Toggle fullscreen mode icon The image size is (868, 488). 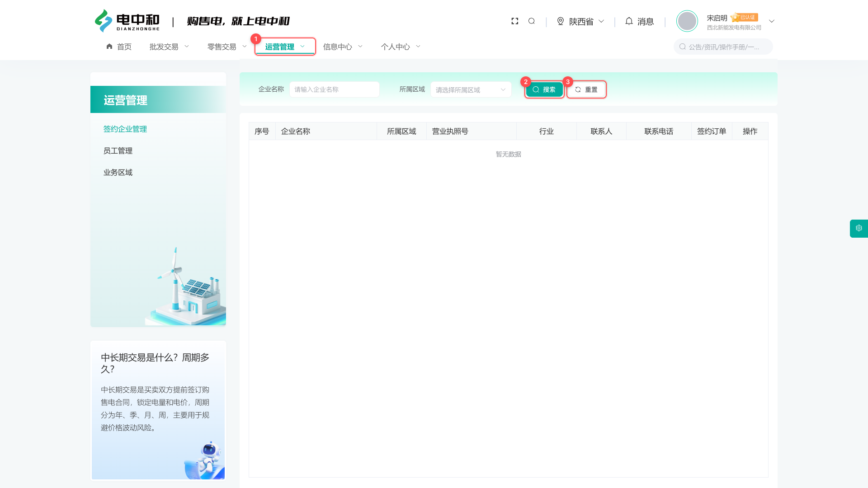514,21
